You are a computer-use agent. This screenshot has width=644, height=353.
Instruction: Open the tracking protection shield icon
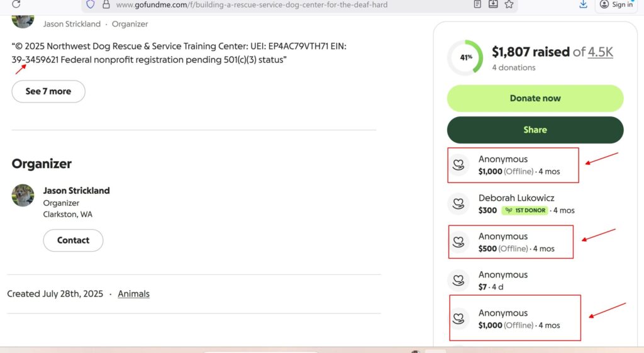[x=91, y=4]
